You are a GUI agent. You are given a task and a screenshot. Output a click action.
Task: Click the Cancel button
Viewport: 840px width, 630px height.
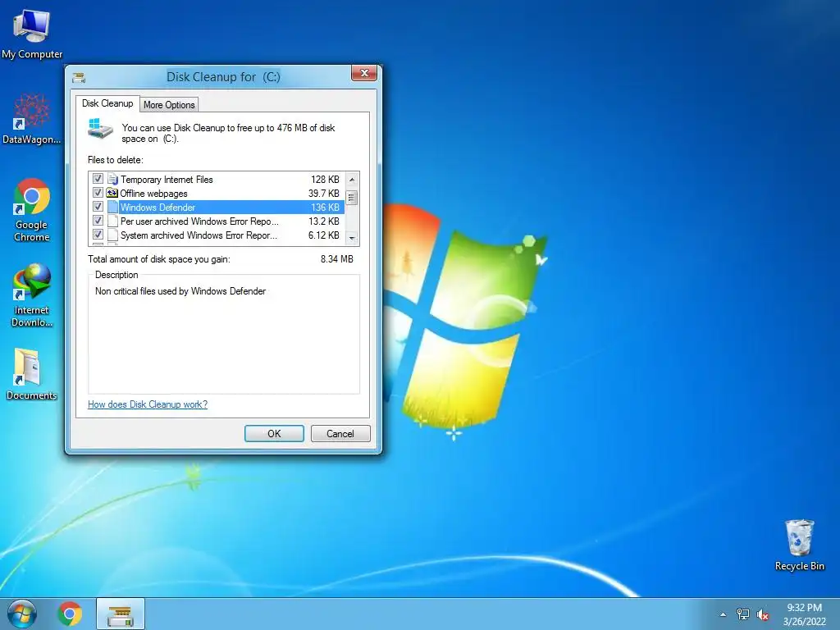340,433
